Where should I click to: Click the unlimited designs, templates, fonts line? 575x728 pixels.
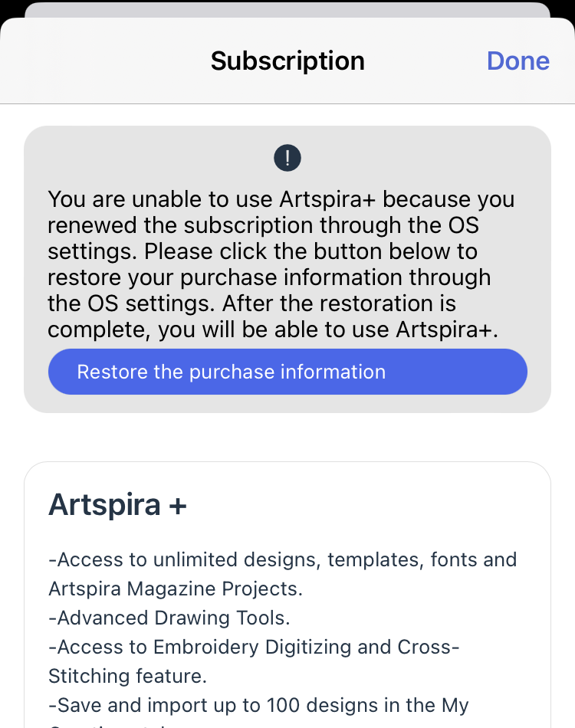(282, 559)
